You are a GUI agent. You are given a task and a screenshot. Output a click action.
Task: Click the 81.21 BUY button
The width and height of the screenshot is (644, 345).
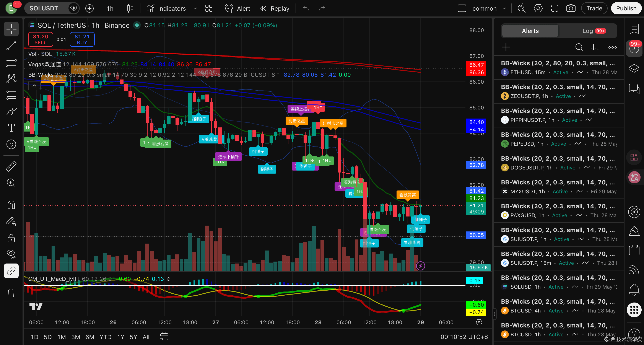82,39
